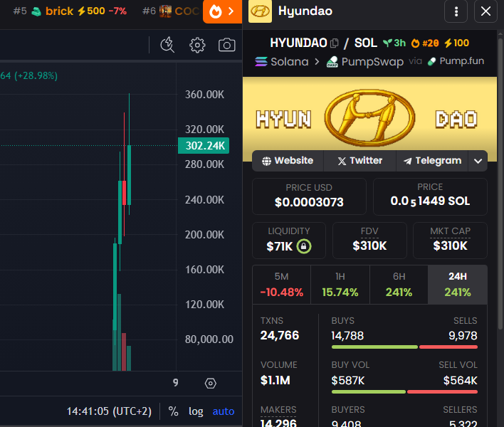Click the Solana chain icon
The image size is (504, 427).
[261, 61]
